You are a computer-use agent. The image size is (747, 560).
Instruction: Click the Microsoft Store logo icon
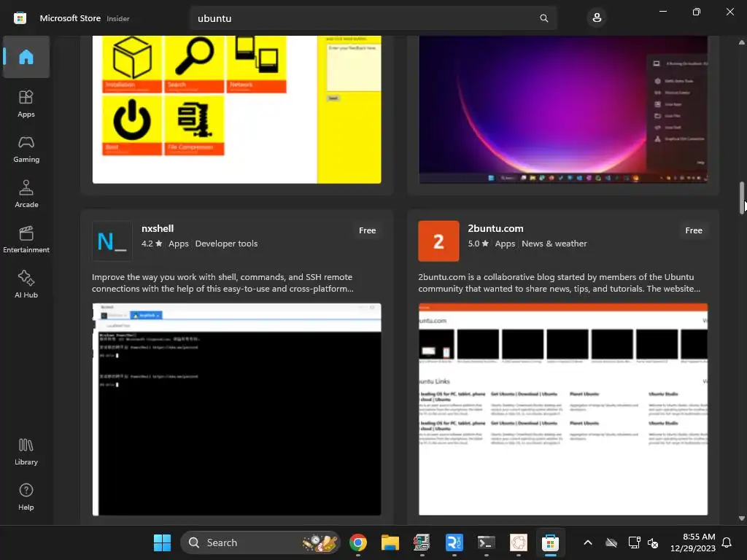tap(20, 18)
